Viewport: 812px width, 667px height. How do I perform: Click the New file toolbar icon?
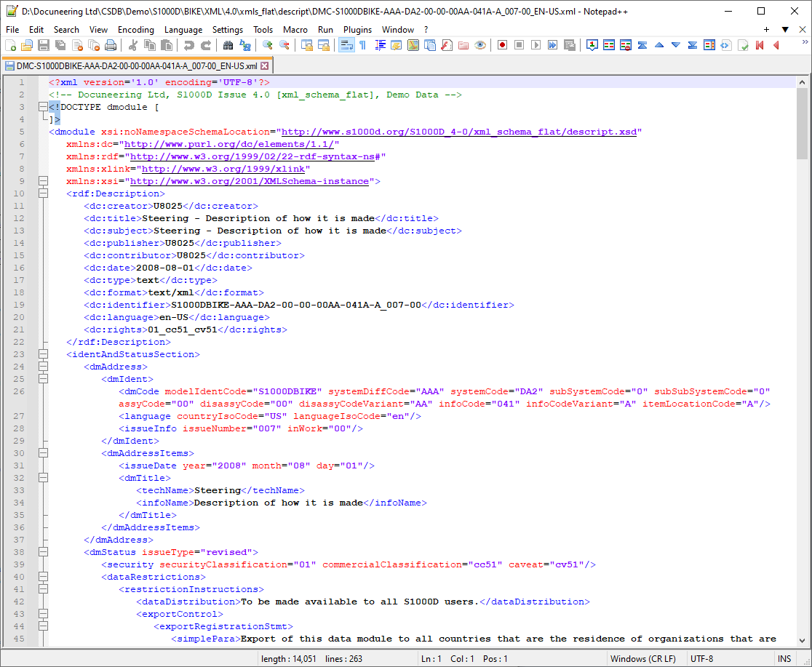point(10,45)
